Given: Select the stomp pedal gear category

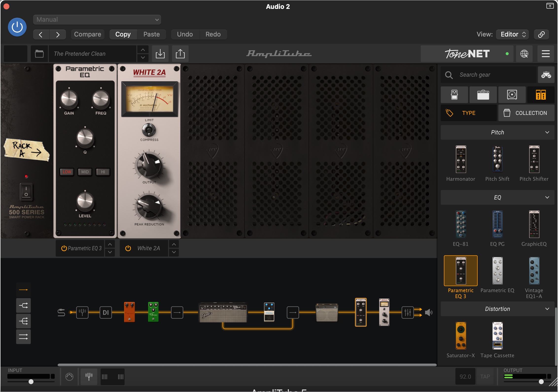Looking at the screenshot, I should [454, 95].
